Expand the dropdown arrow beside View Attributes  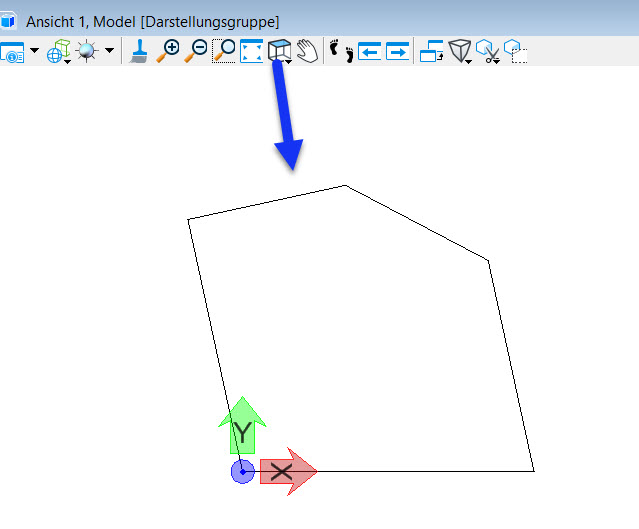(x=34, y=51)
